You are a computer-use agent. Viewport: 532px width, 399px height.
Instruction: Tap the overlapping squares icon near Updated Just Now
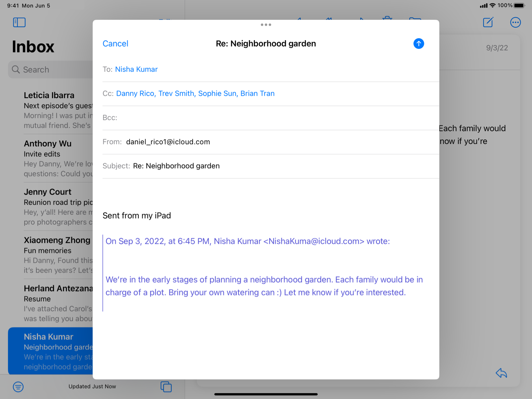pos(166,387)
